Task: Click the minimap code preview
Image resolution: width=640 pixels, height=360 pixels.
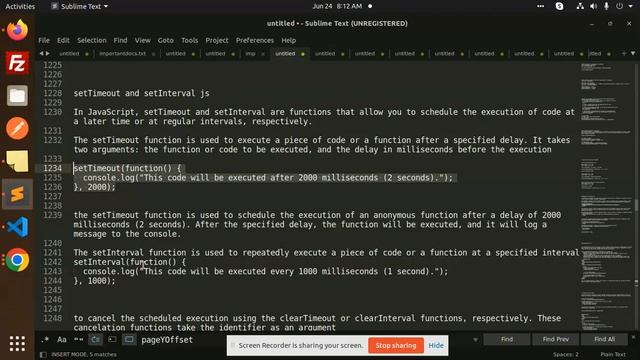Action: [x=606, y=196]
